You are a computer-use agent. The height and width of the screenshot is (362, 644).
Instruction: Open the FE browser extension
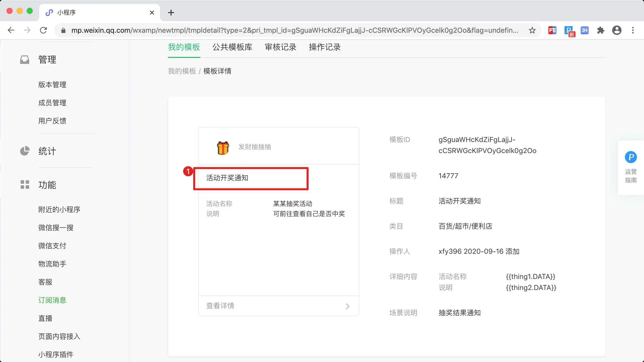pos(552,30)
